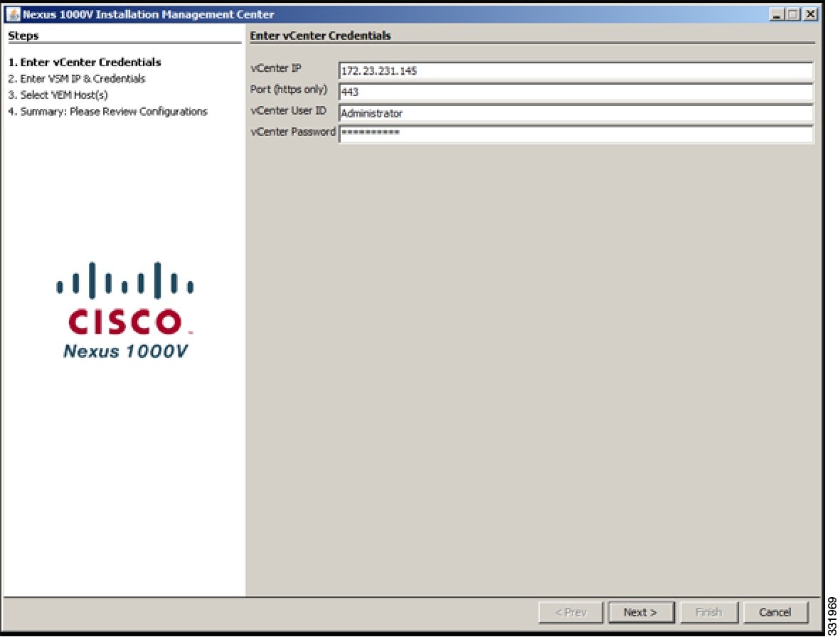The height and width of the screenshot is (637, 840).
Task: Click the Cisco Nexus 1000V logo
Action: pyautogui.click(x=124, y=310)
